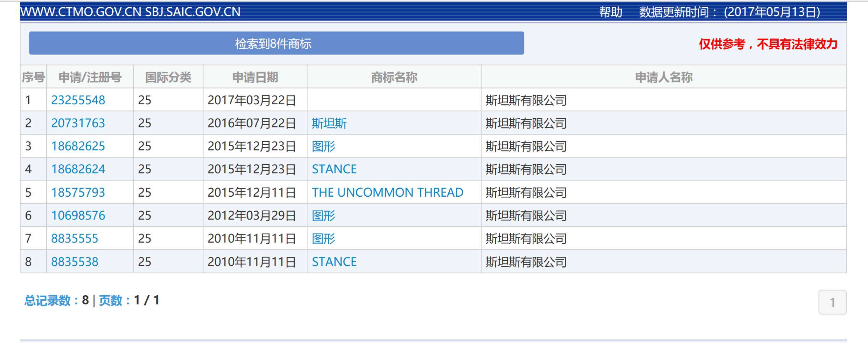Viewport: 868px width, 343px height.
Task: Open registration number 20731763
Action: [78, 123]
